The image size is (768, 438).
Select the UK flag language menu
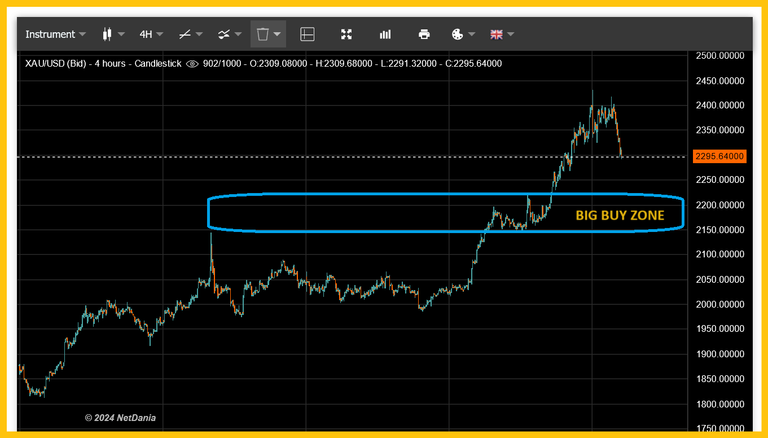pos(497,34)
